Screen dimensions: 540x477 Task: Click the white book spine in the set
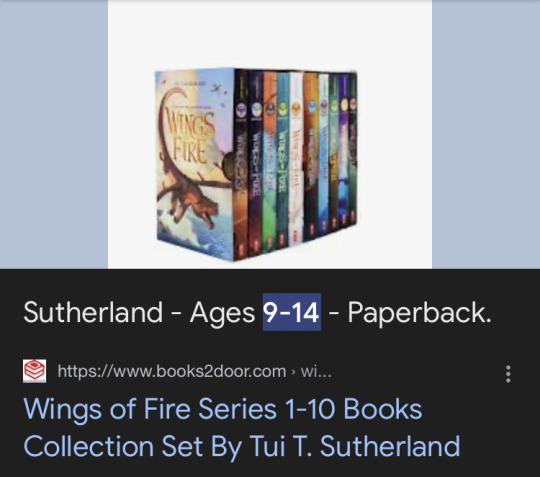296,158
